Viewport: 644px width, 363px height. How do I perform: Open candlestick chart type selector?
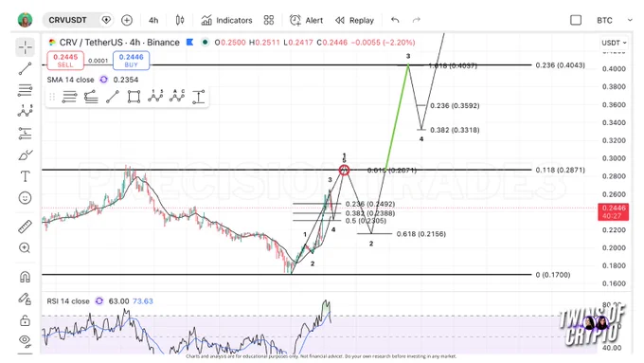coord(180,20)
